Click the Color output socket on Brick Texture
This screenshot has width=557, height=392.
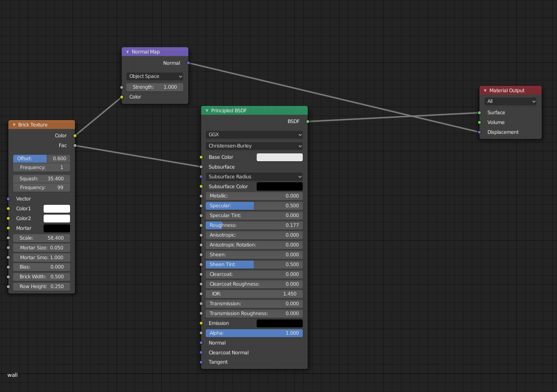click(x=74, y=135)
